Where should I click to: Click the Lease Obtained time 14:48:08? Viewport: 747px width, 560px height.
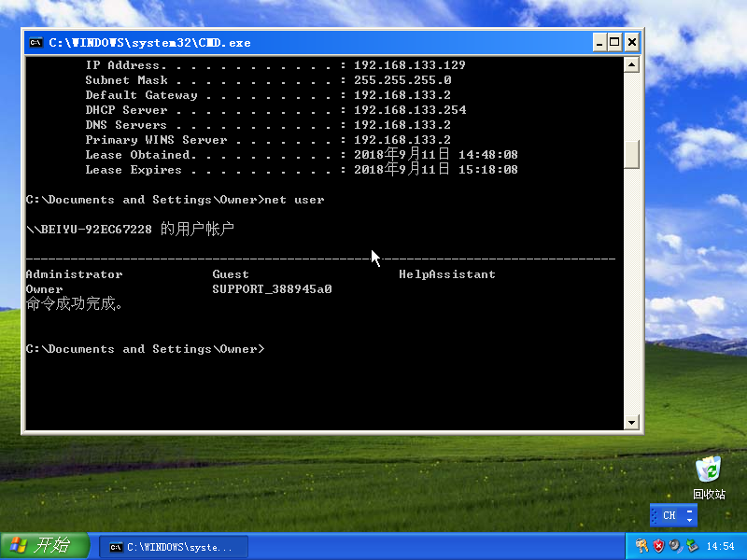[487, 155]
